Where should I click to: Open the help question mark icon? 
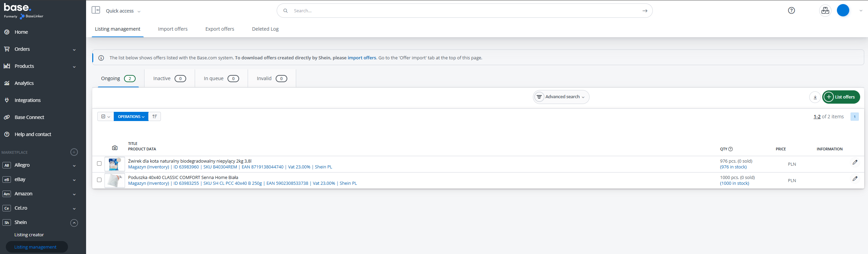pyautogui.click(x=791, y=11)
